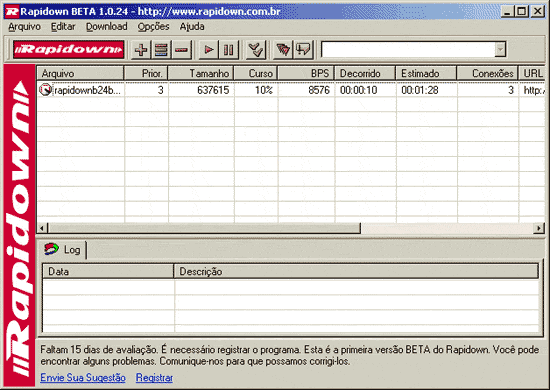
Task: Click the horizontal scrollbar thumb
Action: click(204, 228)
